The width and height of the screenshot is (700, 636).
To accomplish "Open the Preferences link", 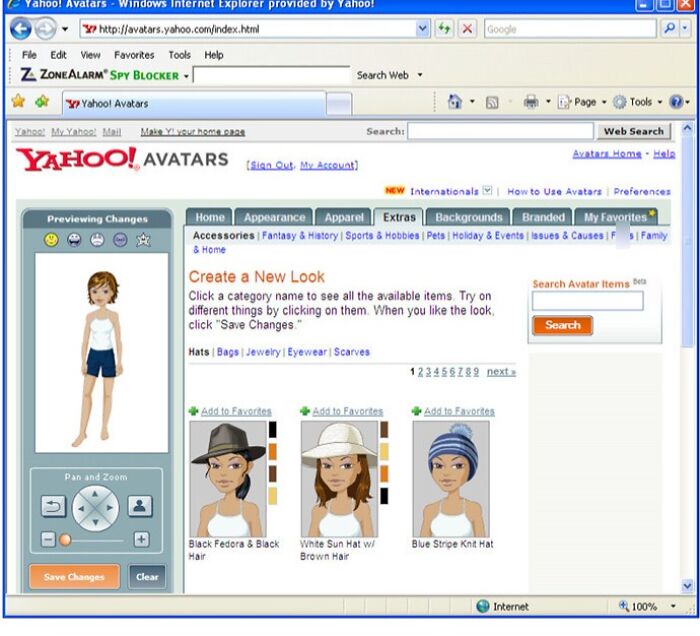I will 642,191.
